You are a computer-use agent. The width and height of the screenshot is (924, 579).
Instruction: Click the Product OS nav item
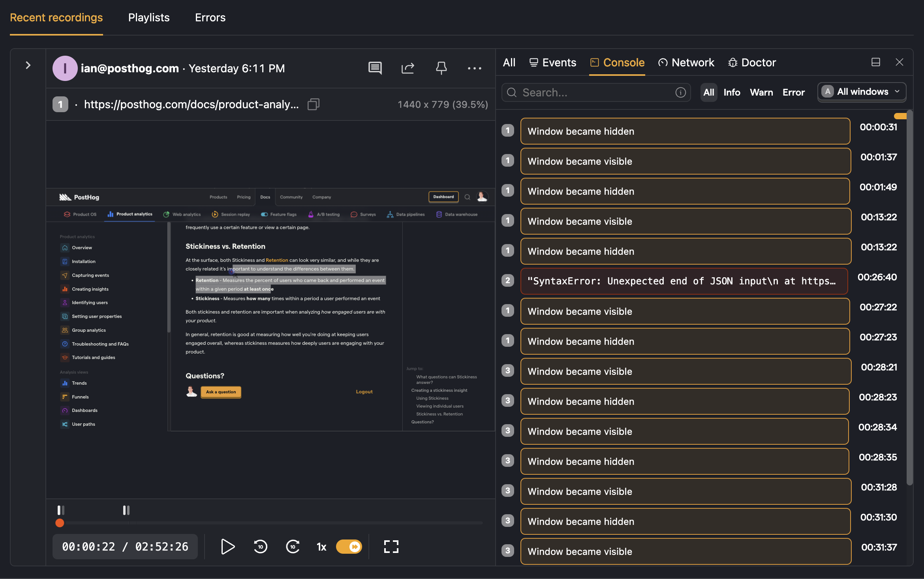pos(80,214)
